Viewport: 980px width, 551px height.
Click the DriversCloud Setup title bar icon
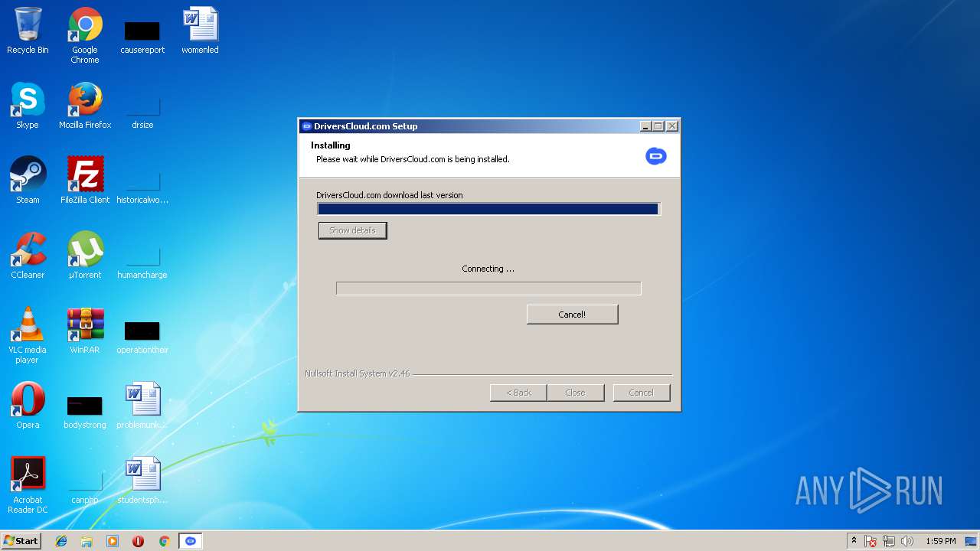(x=307, y=126)
